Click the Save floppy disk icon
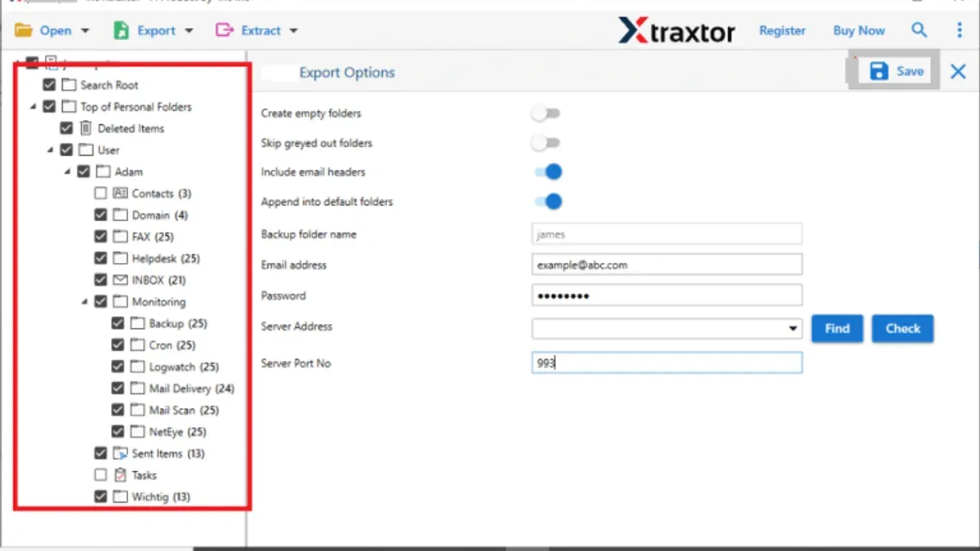 point(879,71)
